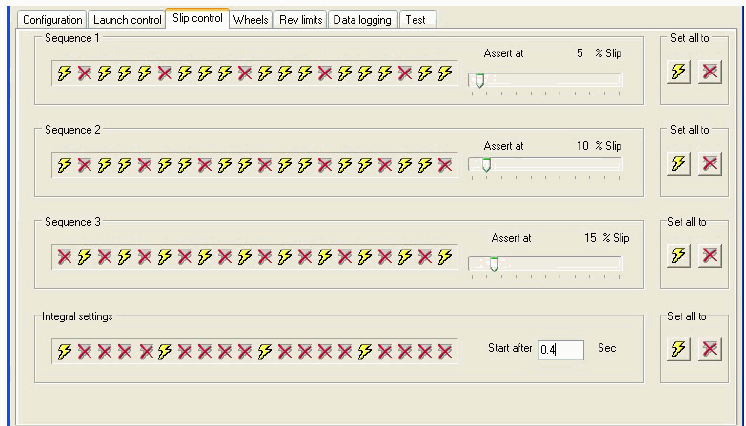Click the Start after seconds input field

click(560, 349)
